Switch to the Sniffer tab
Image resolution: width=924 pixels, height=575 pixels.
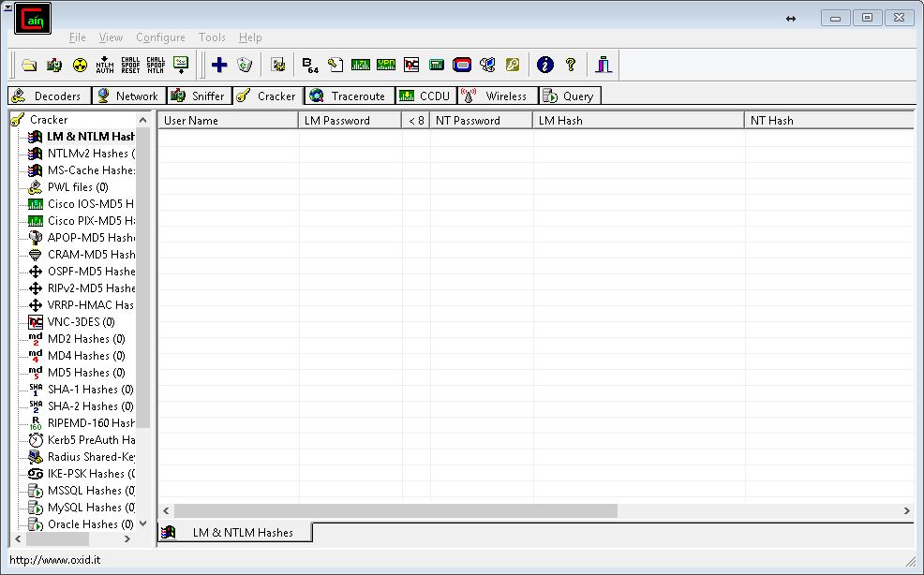(x=200, y=96)
